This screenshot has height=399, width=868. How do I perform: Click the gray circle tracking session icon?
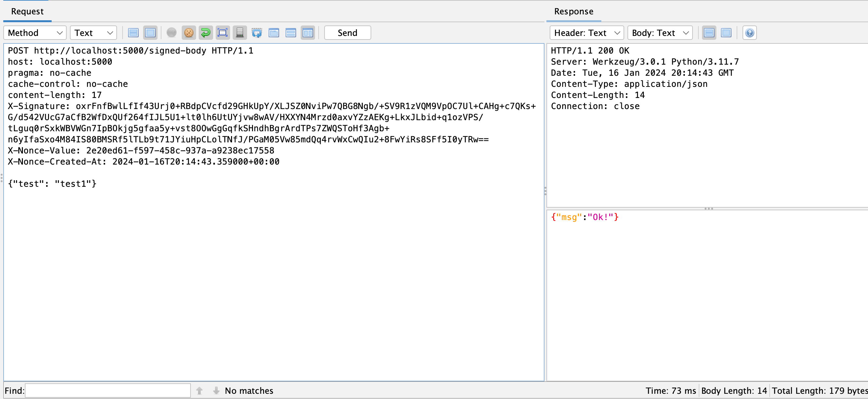tap(172, 33)
